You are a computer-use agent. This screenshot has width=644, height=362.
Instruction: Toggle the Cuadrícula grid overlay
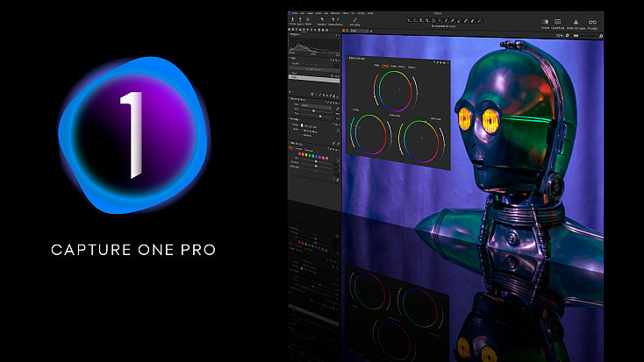[557, 24]
